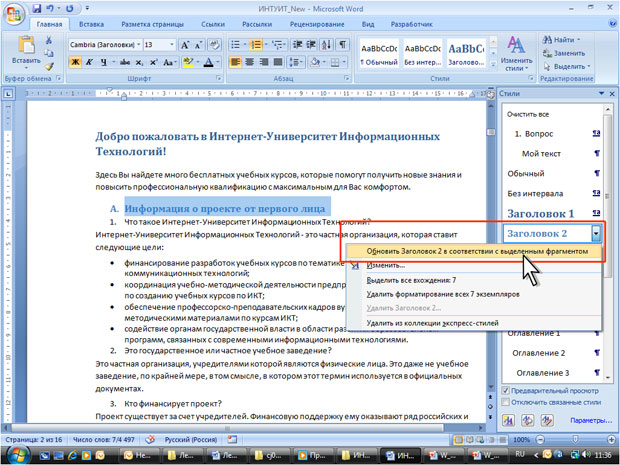The height and width of the screenshot is (465, 620).
Task: Toggle Bold (Ж) formatting
Action: click(75, 62)
